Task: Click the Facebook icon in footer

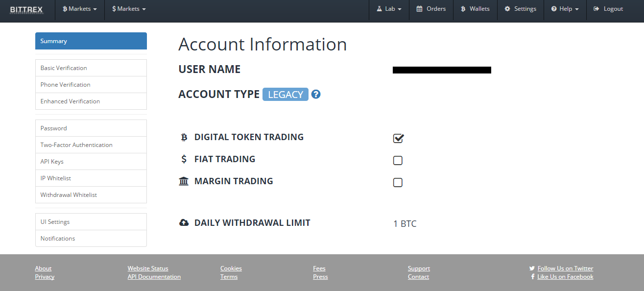Action: pos(533,277)
